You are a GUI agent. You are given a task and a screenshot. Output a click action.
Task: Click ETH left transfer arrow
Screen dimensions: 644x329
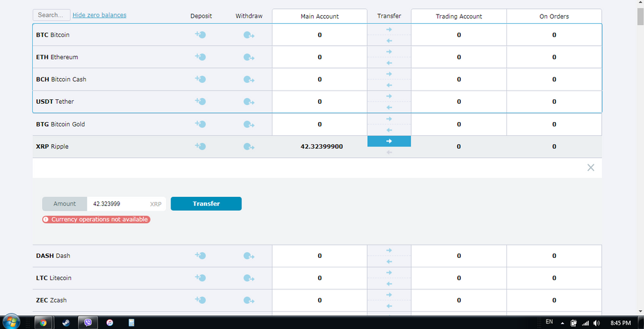point(389,63)
